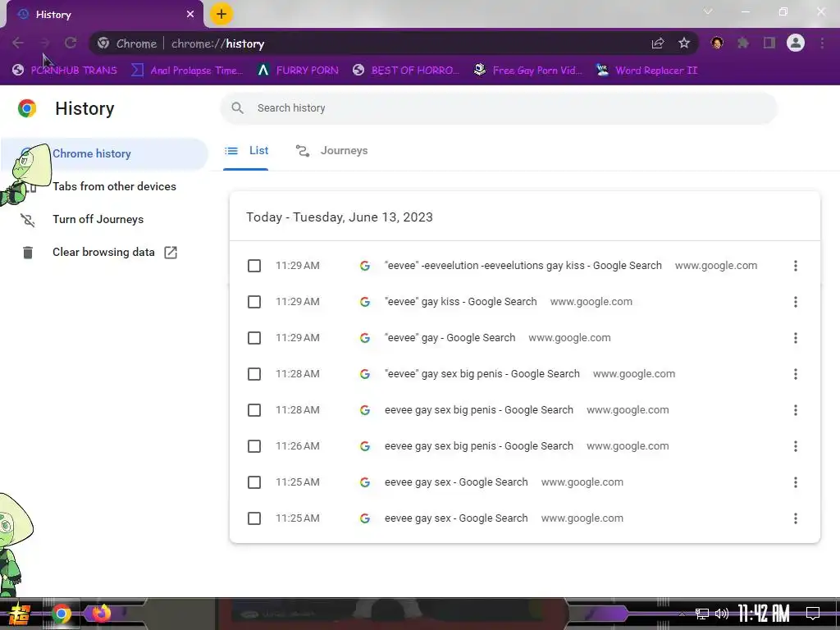Click the Turn off Journeys icon
Screen dimensions: 840x630
pos(28,220)
